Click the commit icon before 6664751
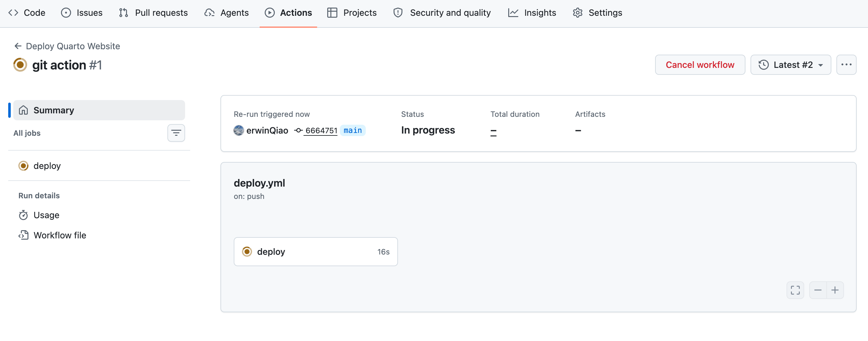Viewport: 868px width, 341px height. [298, 130]
